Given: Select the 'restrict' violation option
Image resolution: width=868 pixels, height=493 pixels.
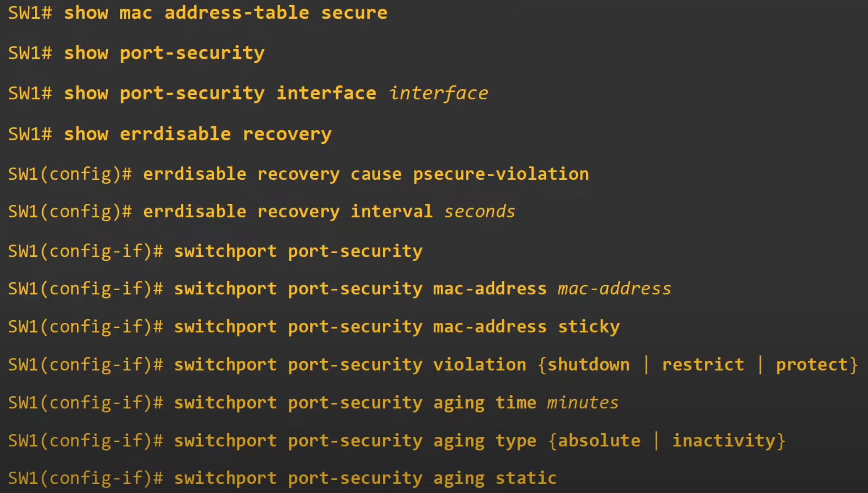Looking at the screenshot, I should click(703, 365).
